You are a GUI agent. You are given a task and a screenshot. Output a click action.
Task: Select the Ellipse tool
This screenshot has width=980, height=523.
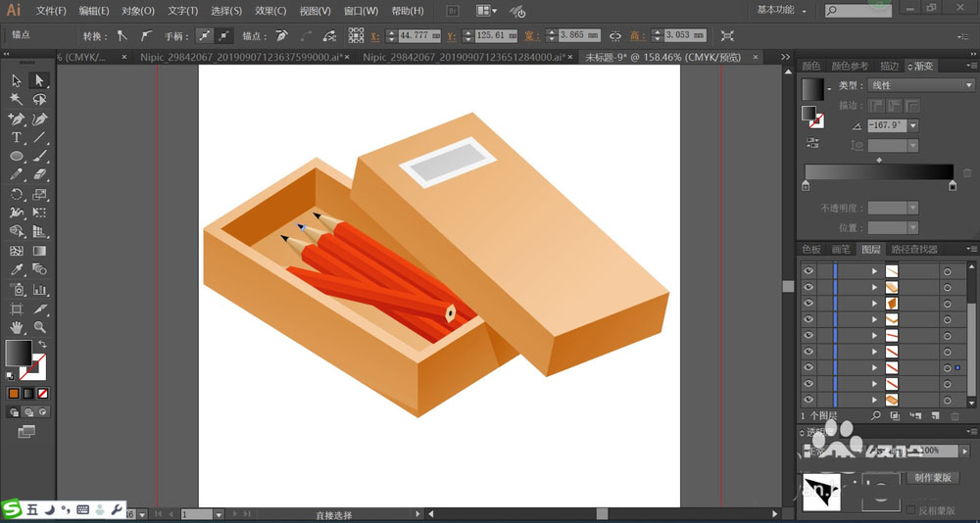[x=17, y=156]
